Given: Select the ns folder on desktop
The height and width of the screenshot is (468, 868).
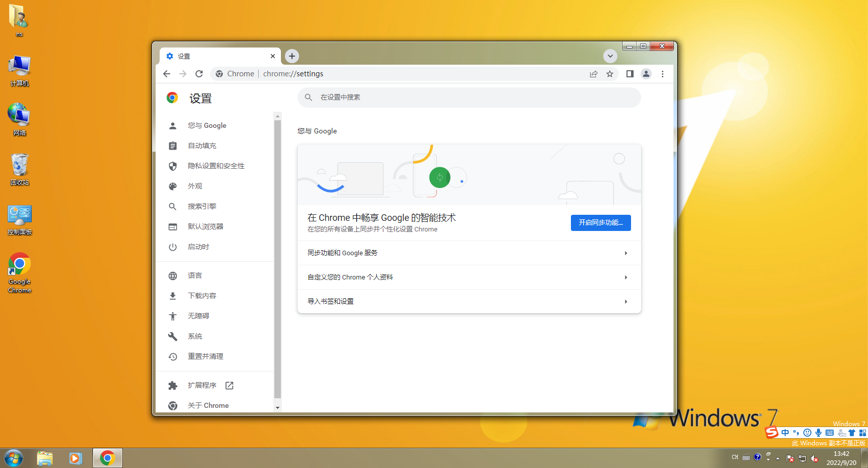Looking at the screenshot, I should pos(19,20).
